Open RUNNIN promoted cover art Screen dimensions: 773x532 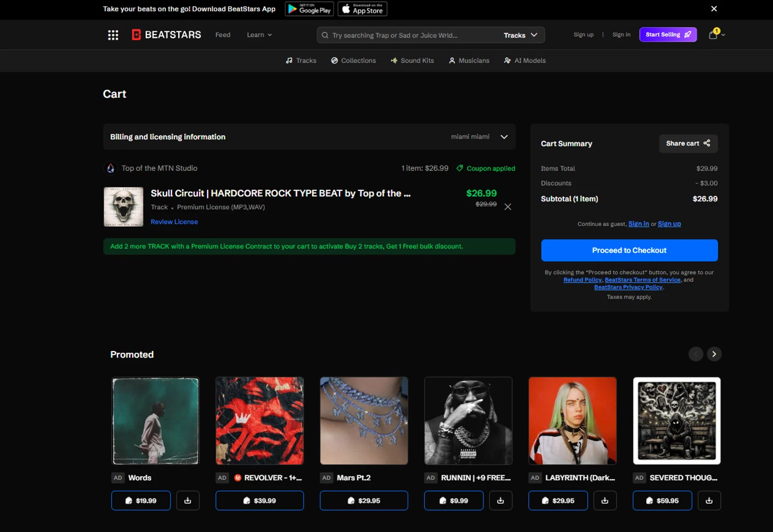(x=468, y=421)
